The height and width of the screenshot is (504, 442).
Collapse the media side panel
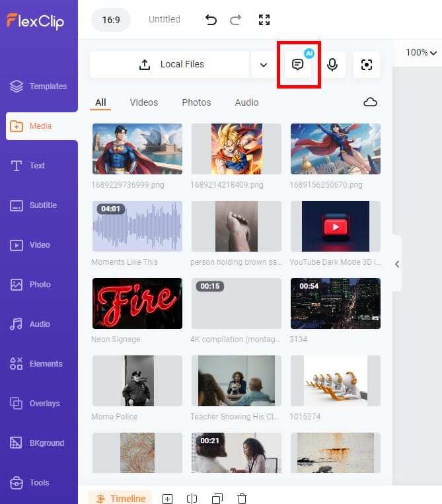coord(396,264)
